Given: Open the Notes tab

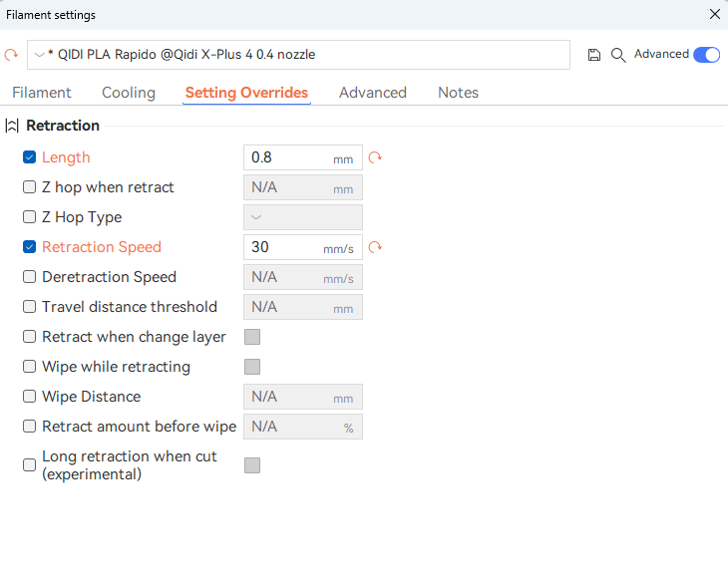Looking at the screenshot, I should [458, 93].
